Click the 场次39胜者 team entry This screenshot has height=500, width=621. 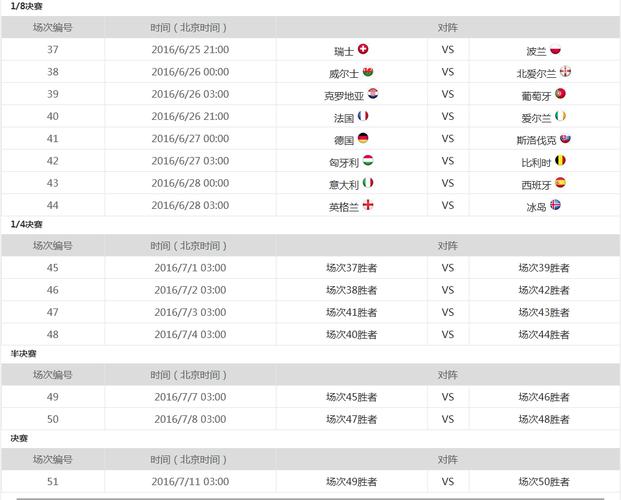coord(543,267)
